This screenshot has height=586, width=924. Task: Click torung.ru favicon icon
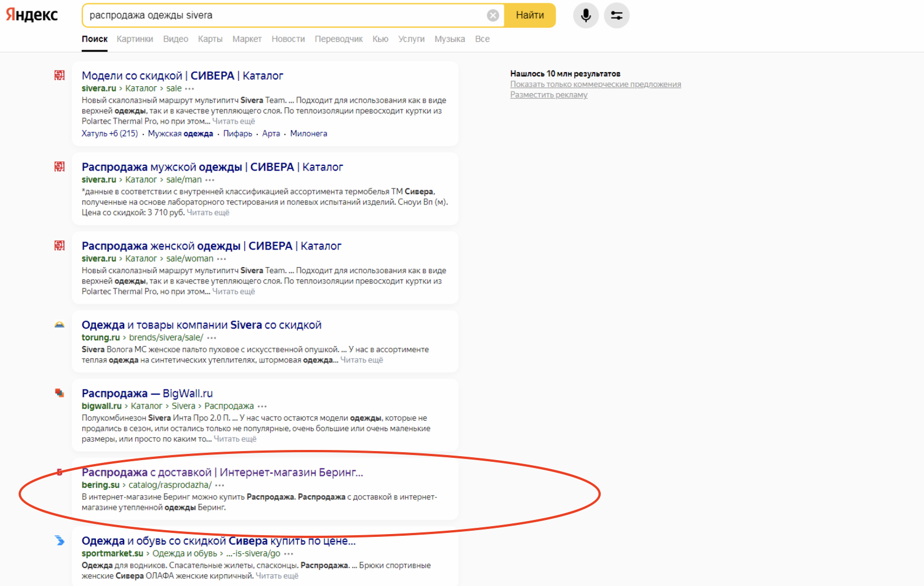click(x=59, y=325)
